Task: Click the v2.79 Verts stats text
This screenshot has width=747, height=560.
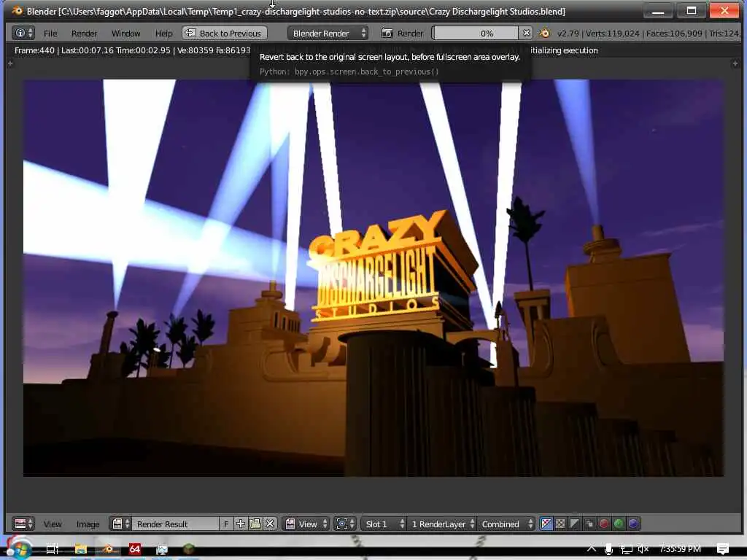Action: (x=649, y=34)
